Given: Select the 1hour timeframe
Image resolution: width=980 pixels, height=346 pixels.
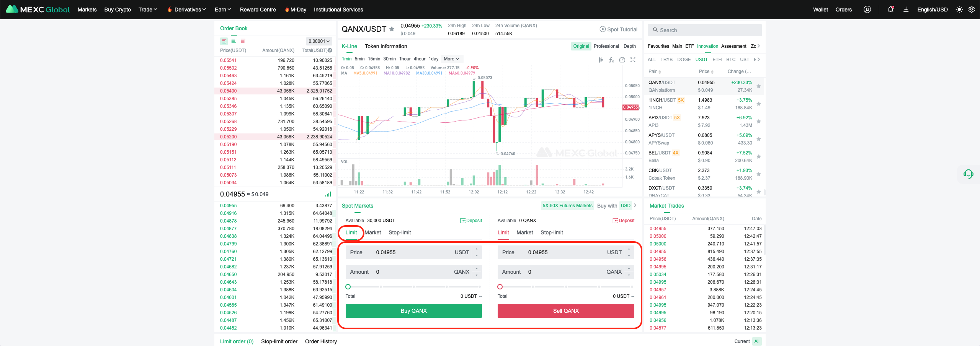Looking at the screenshot, I should [x=405, y=59].
